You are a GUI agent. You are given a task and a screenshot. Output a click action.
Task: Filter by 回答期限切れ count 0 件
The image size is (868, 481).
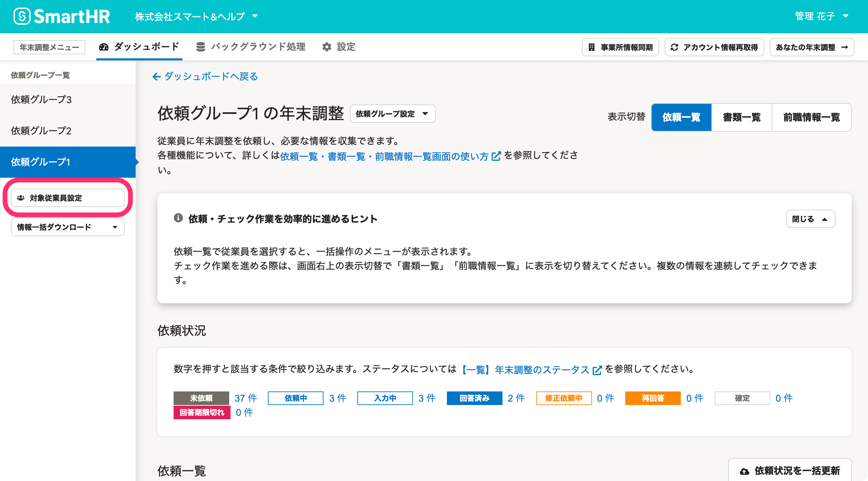coord(244,412)
